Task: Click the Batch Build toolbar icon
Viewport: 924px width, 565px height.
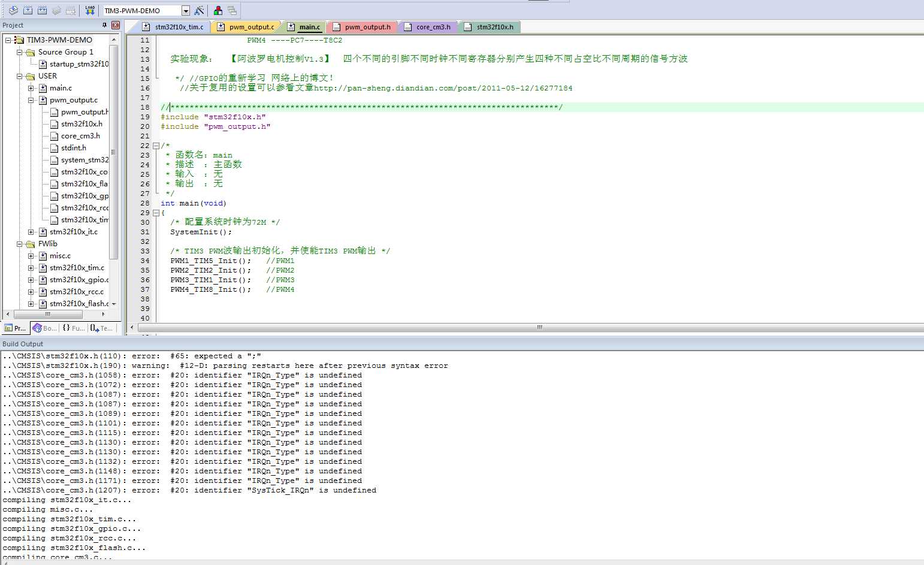Action: [x=56, y=10]
